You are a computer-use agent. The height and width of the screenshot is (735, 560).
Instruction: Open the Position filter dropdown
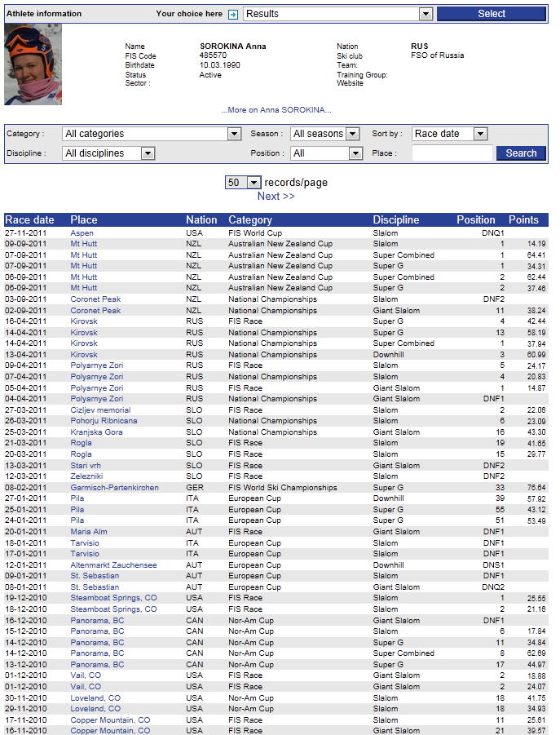click(327, 153)
